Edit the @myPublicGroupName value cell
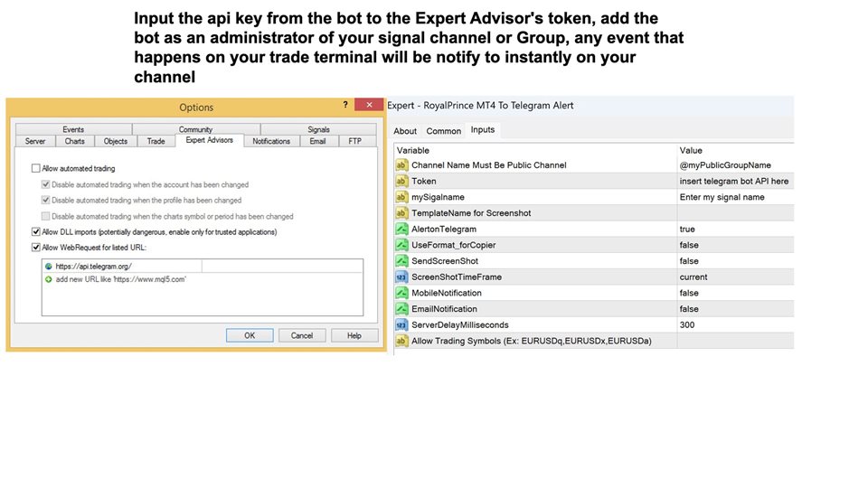 pyautogui.click(x=736, y=164)
